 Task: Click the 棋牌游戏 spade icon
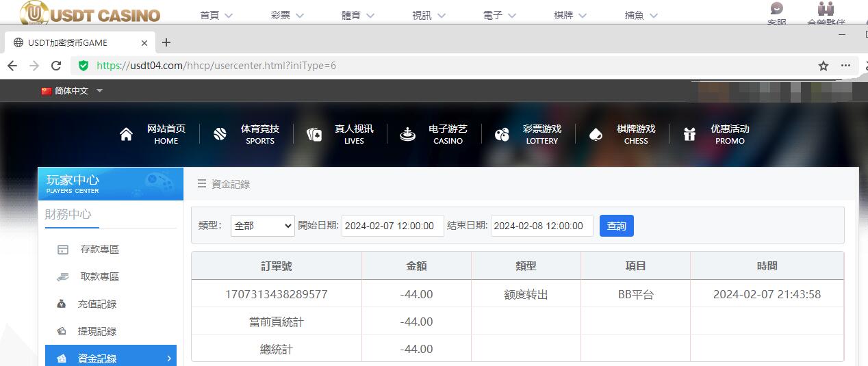pyautogui.click(x=596, y=134)
